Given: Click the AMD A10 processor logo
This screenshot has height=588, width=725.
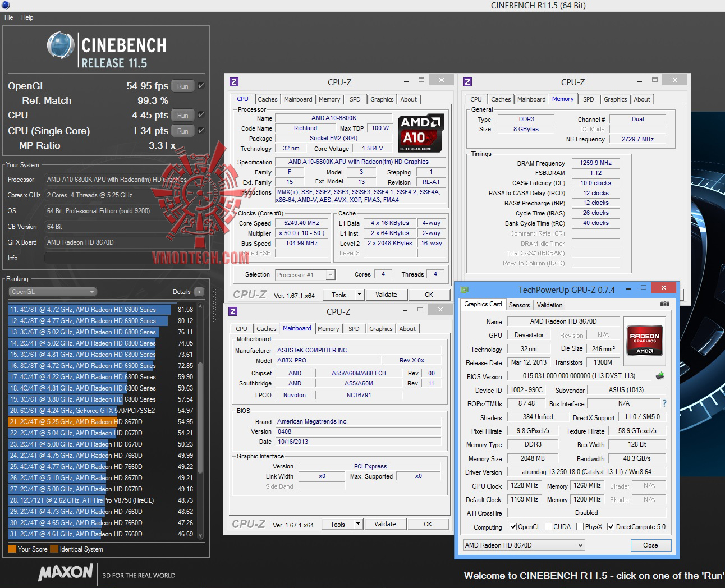Looking at the screenshot, I should 421,133.
